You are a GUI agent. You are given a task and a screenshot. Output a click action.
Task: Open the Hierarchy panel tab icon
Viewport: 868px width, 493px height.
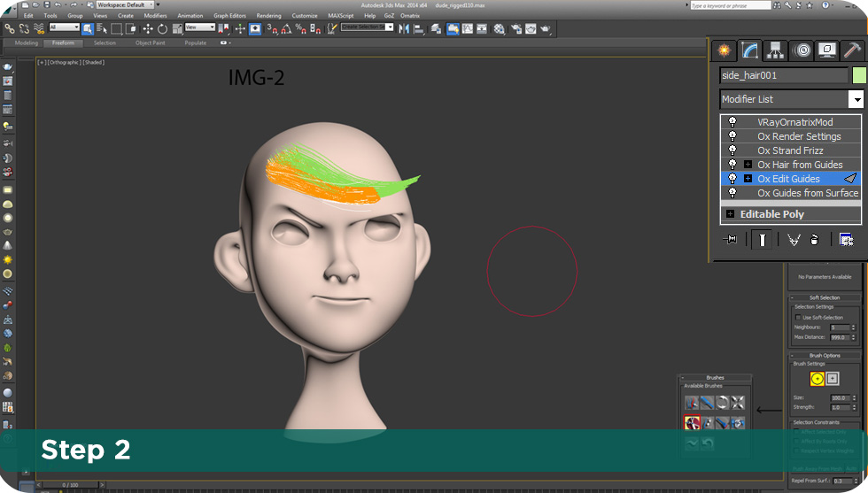(x=775, y=50)
